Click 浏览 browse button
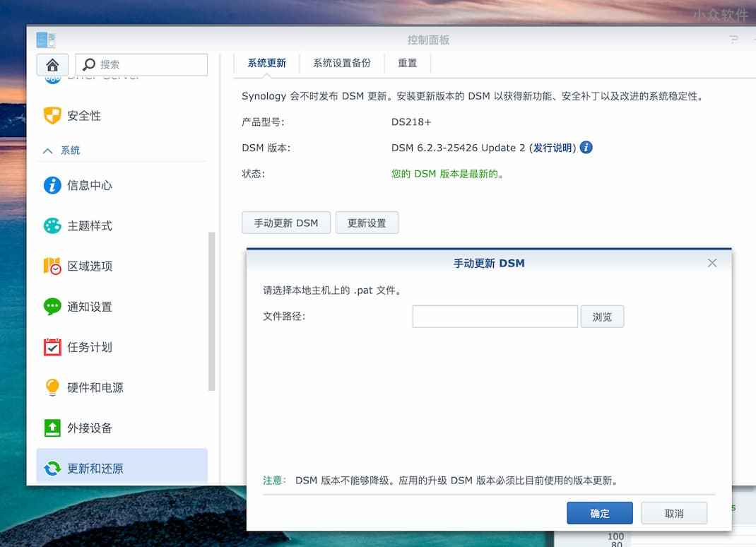Image resolution: width=756 pixels, height=547 pixels. 602,317
